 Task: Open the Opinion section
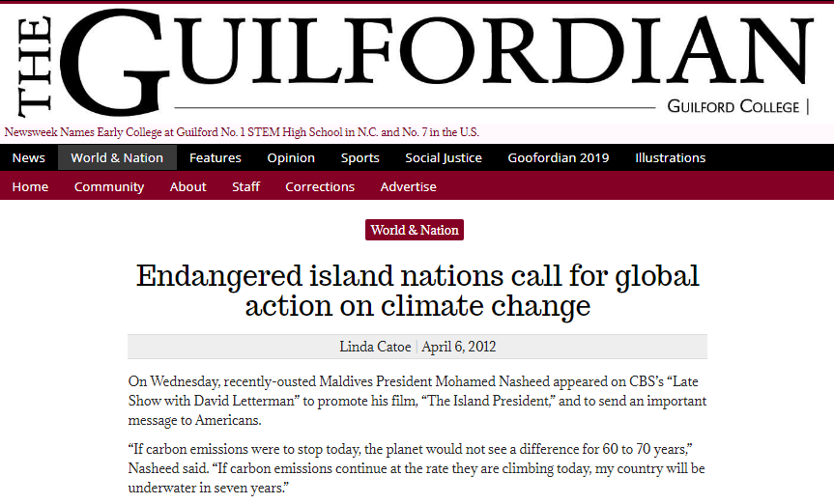click(291, 158)
